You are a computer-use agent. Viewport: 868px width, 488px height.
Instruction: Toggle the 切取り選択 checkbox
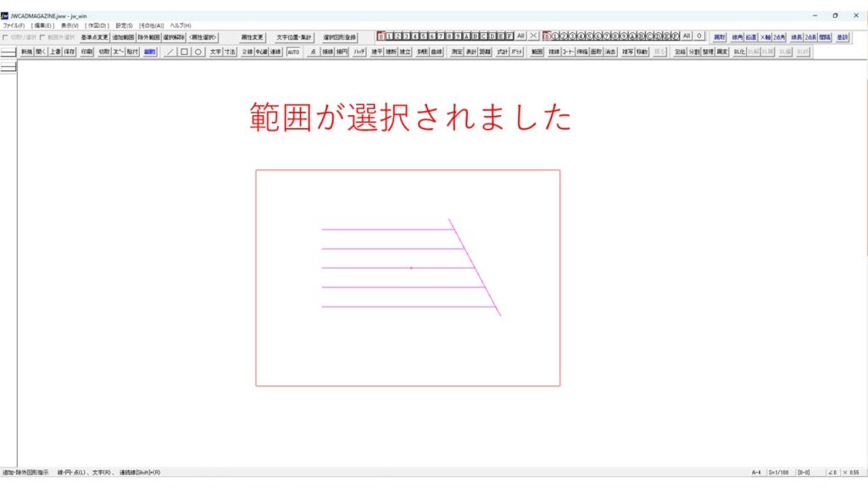click(6, 37)
